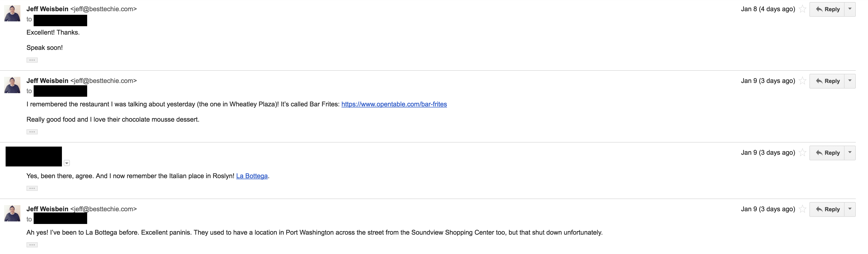Reply to the Bar Frites email
This screenshot has height=254, width=868.
tap(827, 81)
